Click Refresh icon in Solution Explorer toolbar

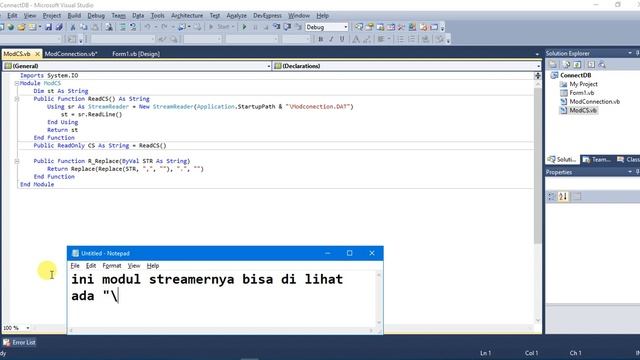pos(577,64)
